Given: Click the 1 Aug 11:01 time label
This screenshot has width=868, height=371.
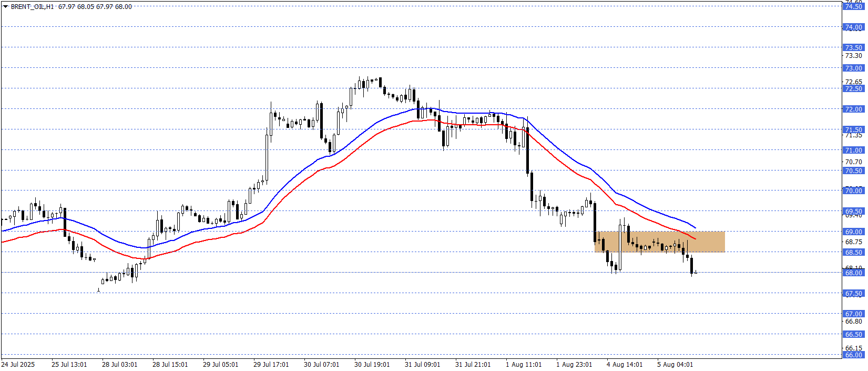Looking at the screenshot, I should click(524, 364).
